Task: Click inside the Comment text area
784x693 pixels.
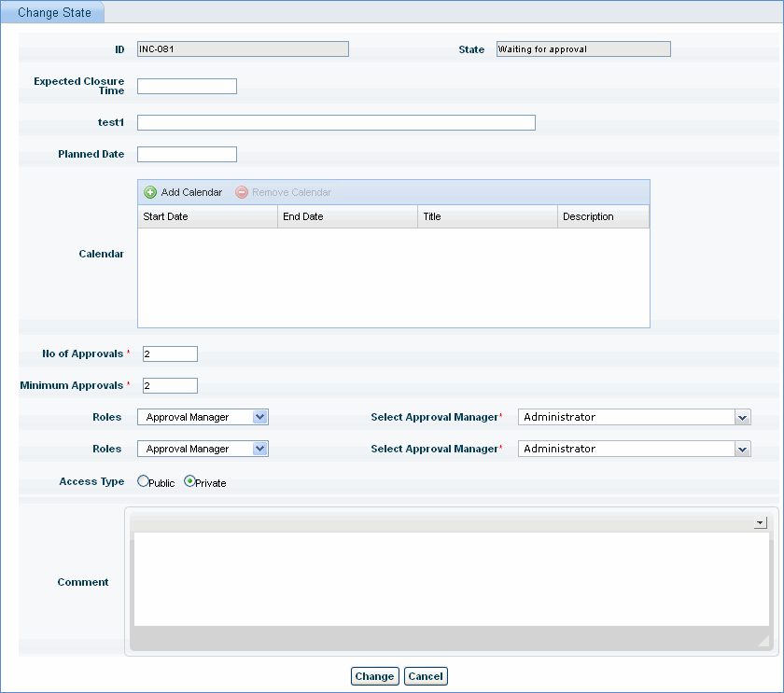Action: pos(451,578)
